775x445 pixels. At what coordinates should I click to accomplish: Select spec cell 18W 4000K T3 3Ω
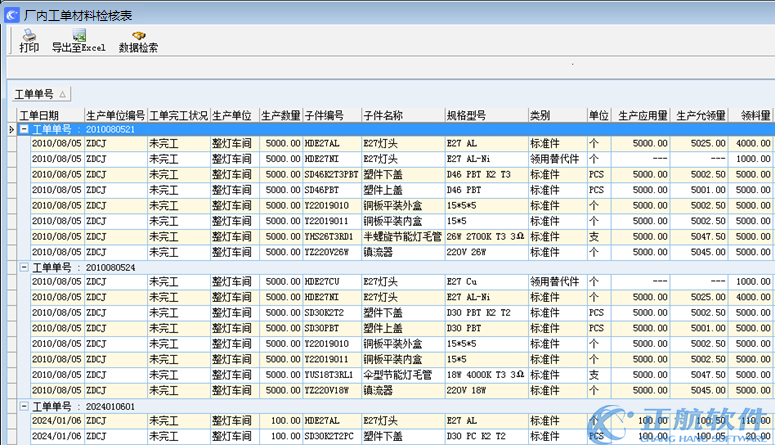click(x=486, y=375)
